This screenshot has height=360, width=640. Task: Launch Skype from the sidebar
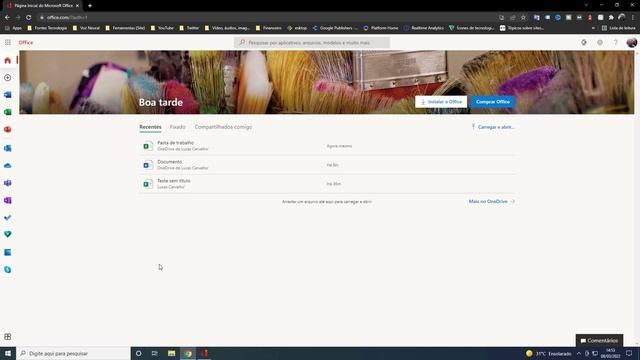pos(8,270)
